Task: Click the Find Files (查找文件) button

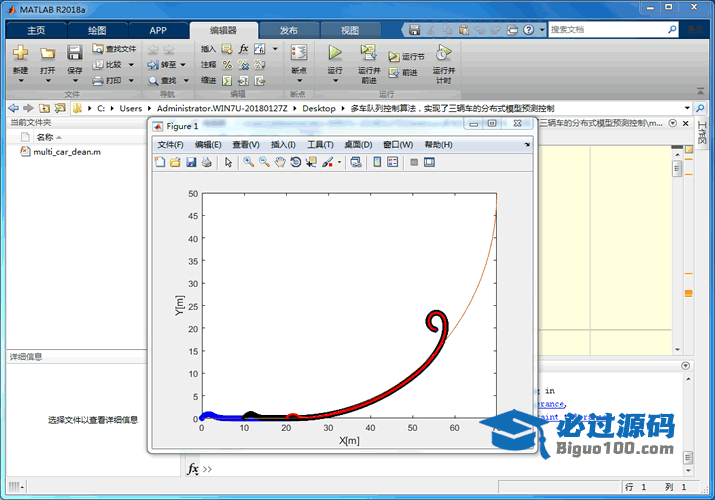Action: click(114, 49)
